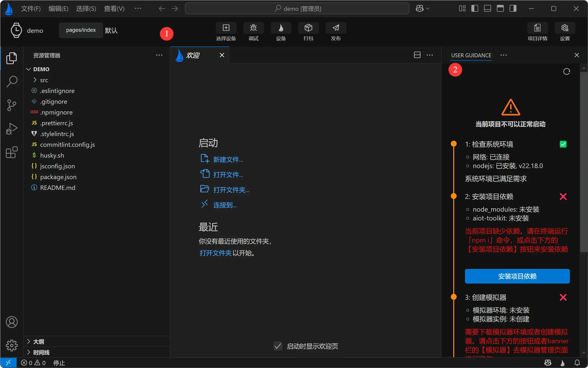Click the 打开文件... link
The height and width of the screenshot is (368, 588).
tap(228, 175)
